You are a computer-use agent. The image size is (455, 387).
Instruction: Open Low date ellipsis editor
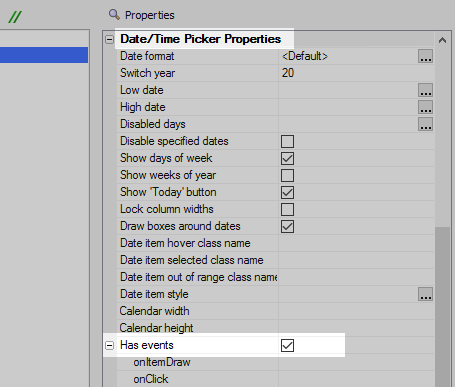pyautogui.click(x=425, y=90)
